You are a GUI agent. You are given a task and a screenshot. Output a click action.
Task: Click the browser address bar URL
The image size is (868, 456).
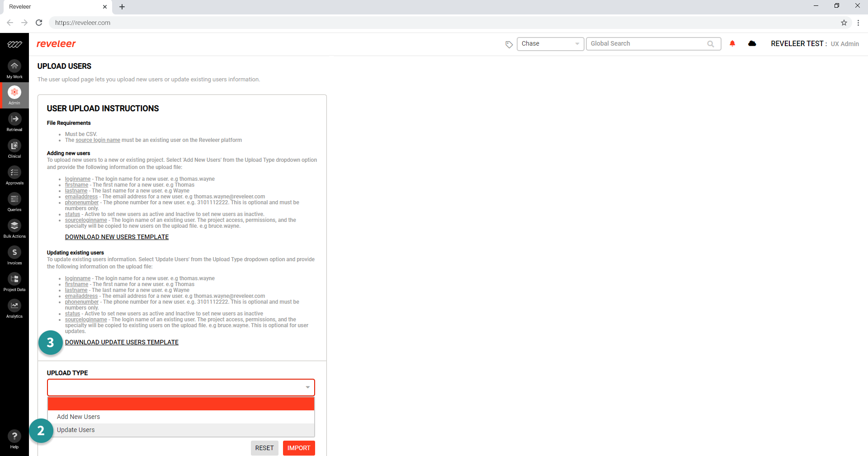[83, 23]
